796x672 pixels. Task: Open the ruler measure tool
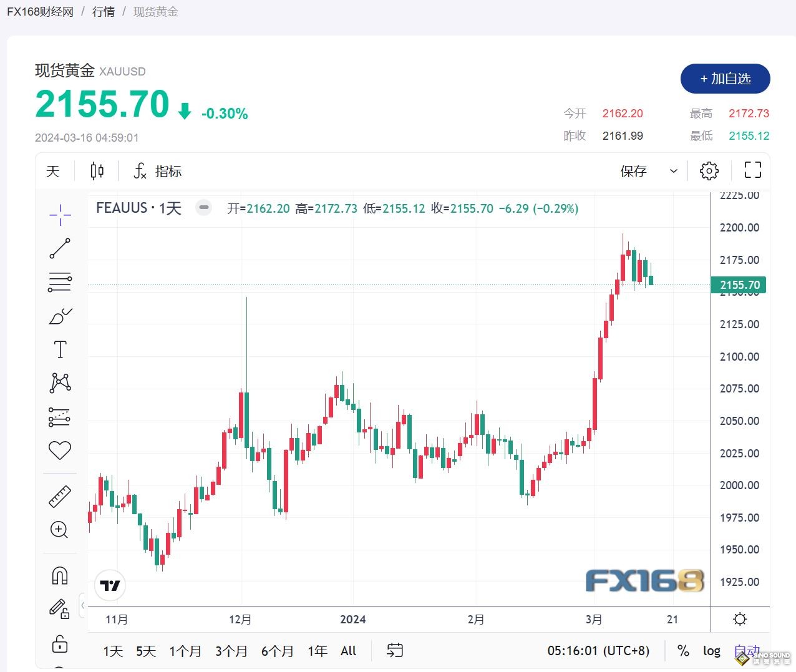(x=60, y=497)
